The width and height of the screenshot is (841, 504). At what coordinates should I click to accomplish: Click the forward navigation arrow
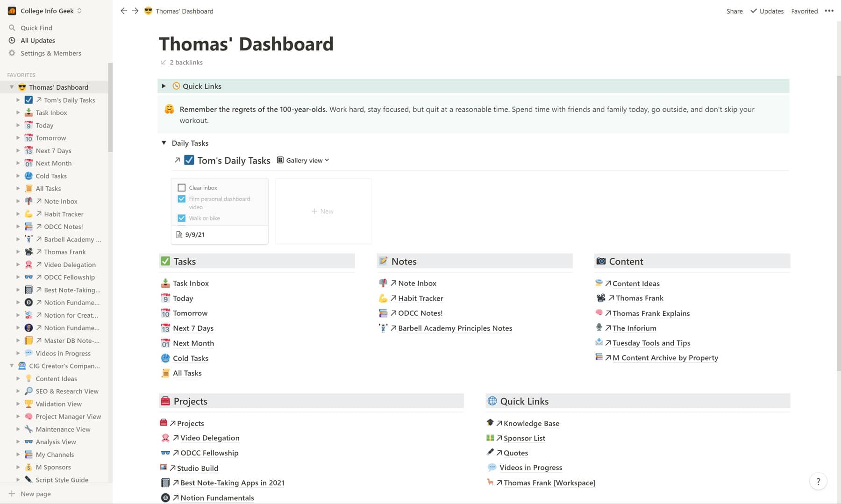[135, 11]
